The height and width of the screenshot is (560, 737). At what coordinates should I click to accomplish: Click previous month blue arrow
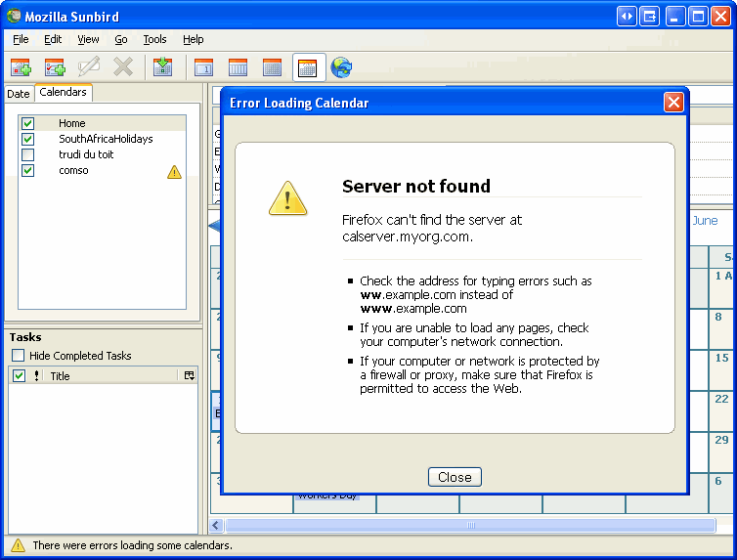(214, 226)
